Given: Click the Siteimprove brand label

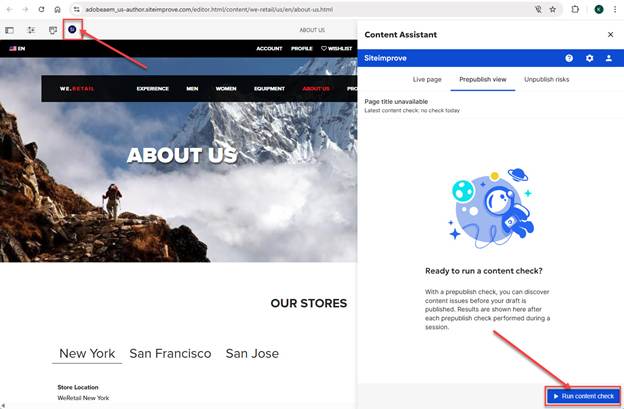Looking at the screenshot, I should point(385,58).
